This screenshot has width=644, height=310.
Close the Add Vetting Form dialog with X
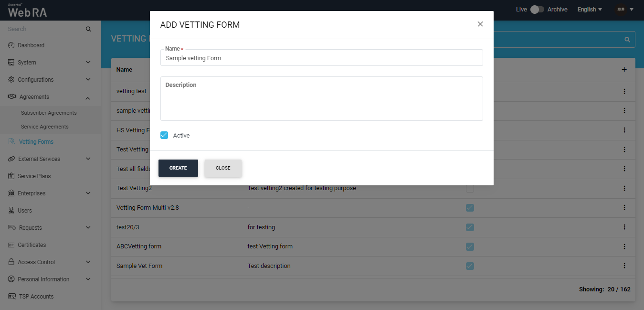pos(480,24)
